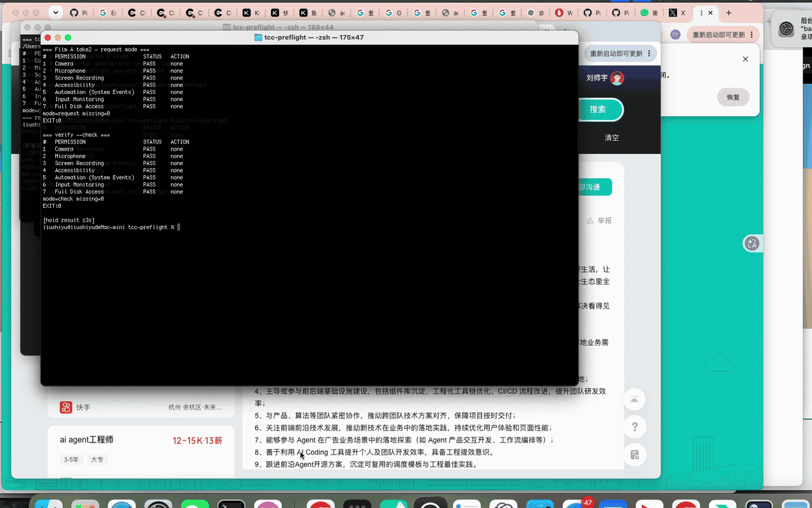Click the "=== verify --check ===" line
Viewport: 812px width, 508px height.
(76, 135)
